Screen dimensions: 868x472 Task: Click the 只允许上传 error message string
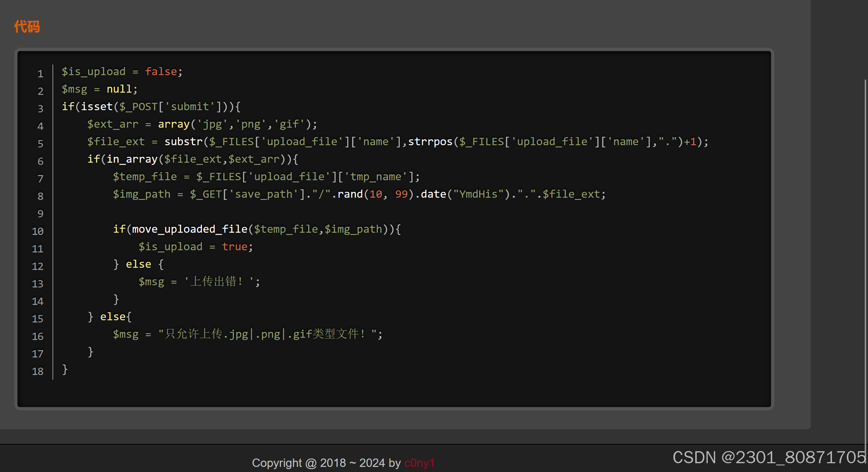pos(268,334)
